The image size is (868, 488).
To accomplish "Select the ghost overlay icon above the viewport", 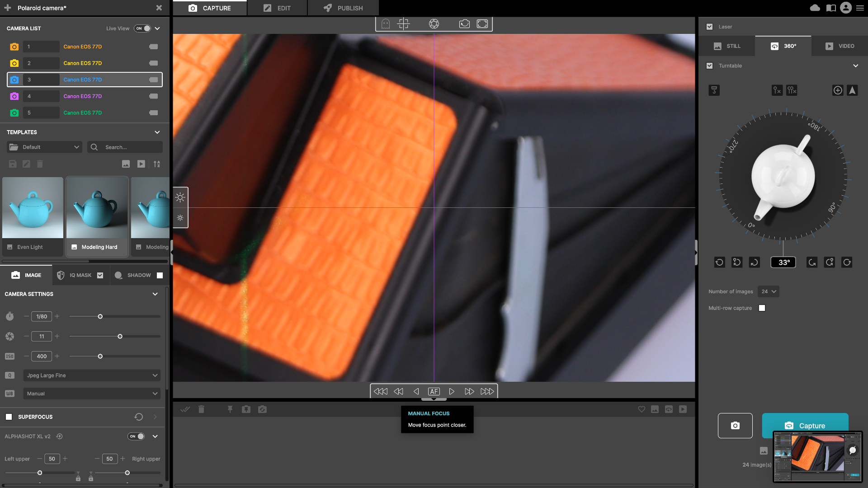I will pyautogui.click(x=385, y=23).
